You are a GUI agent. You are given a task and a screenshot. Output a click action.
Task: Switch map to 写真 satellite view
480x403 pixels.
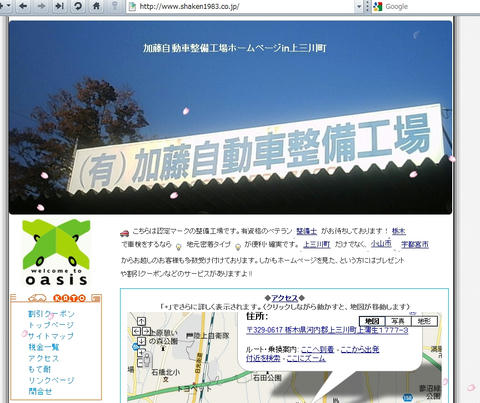point(398,321)
